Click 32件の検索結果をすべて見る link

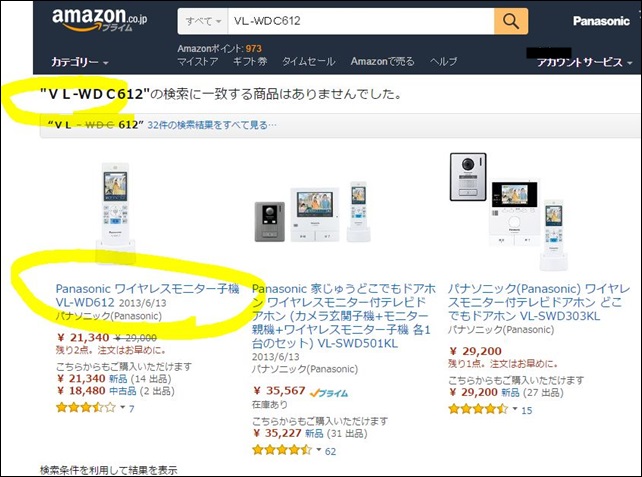212,125
